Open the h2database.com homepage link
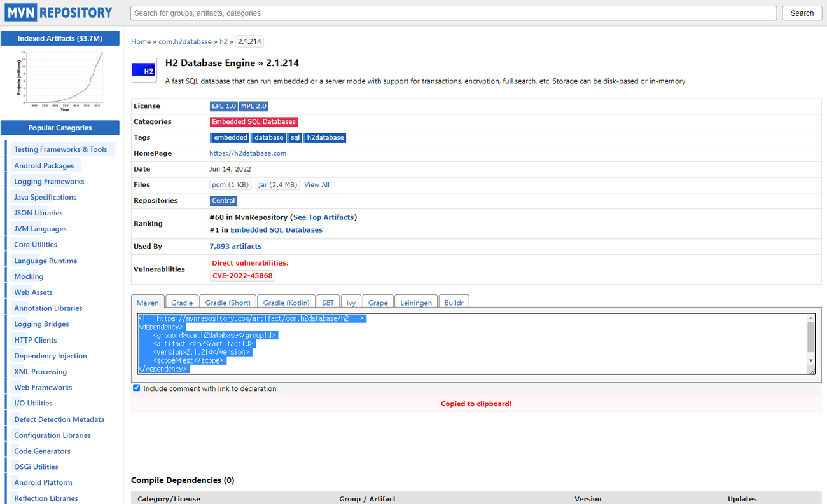 point(247,153)
